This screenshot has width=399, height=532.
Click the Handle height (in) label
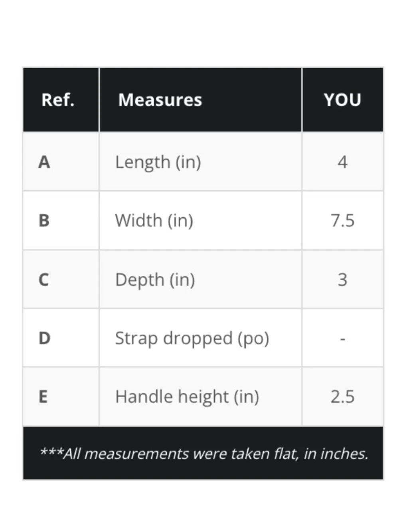pos(187,397)
